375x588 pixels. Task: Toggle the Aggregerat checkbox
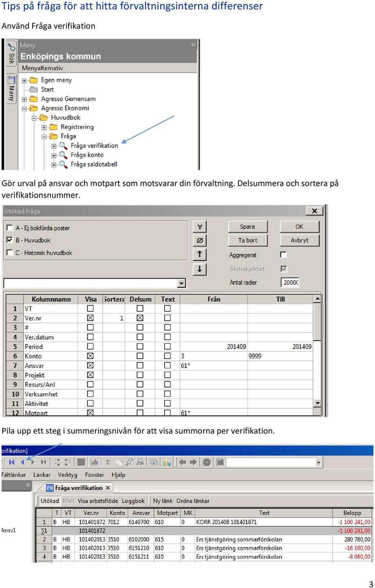pos(284,255)
